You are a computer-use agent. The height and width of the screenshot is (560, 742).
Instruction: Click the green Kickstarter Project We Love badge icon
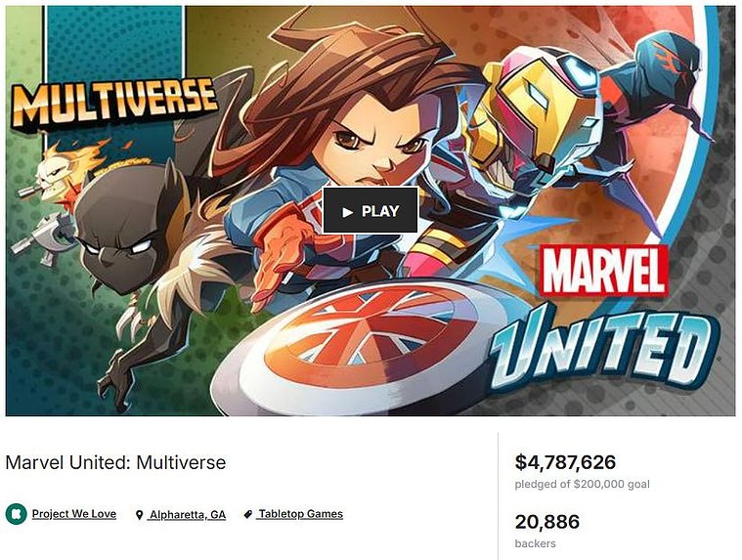(16, 514)
